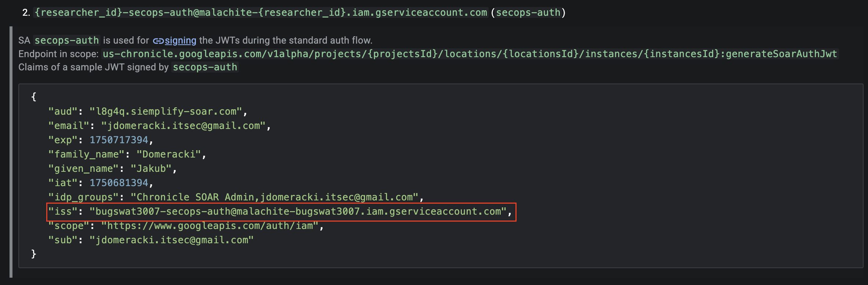Click the "given_name" value "Jakub"
868x285 pixels.
(x=151, y=169)
